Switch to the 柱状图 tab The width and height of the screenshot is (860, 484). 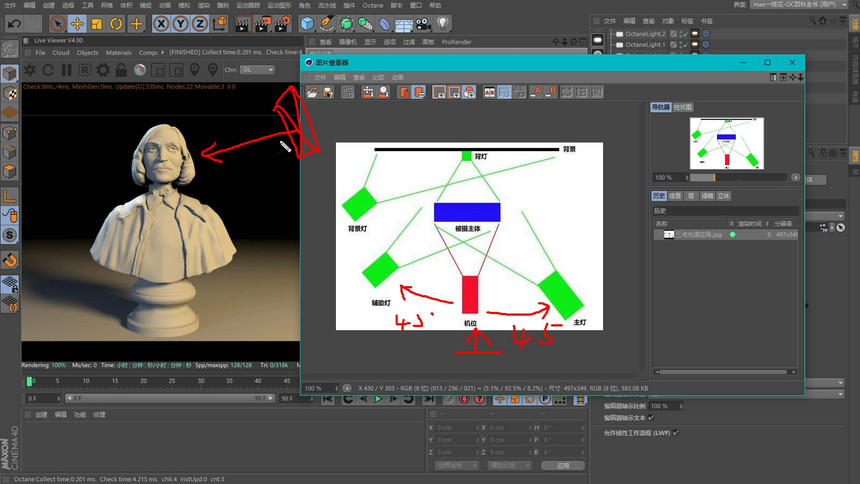683,107
